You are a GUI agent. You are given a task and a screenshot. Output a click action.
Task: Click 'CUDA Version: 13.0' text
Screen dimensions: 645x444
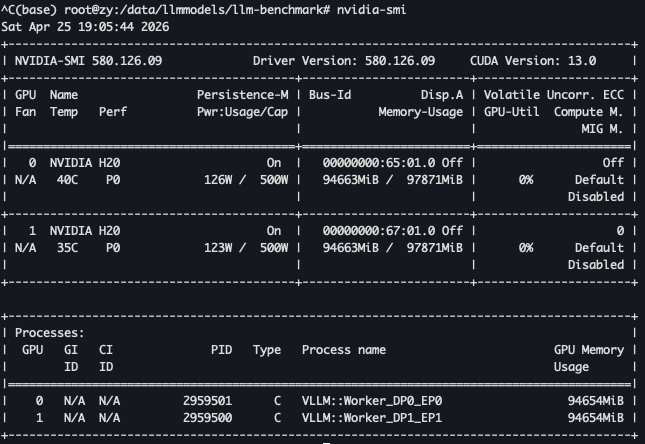coord(533,61)
